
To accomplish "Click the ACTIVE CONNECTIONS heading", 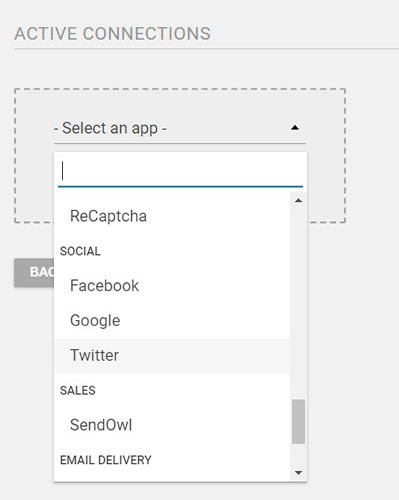I will [x=113, y=34].
